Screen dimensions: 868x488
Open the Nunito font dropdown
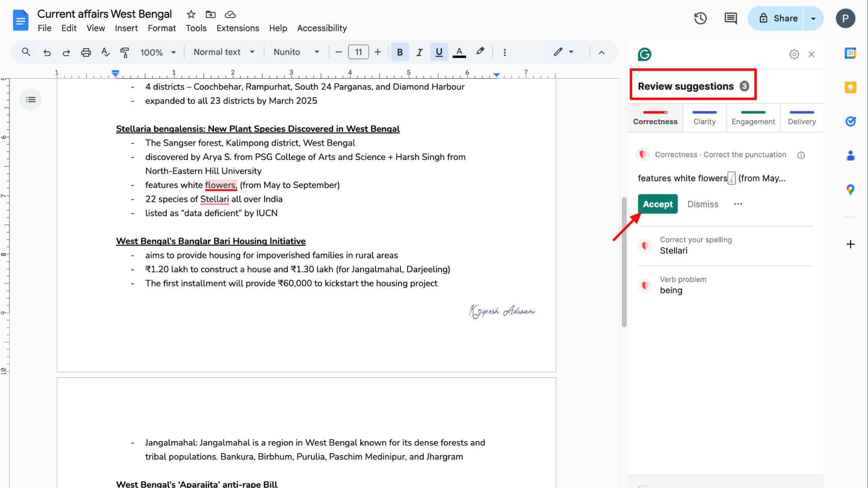(296, 52)
